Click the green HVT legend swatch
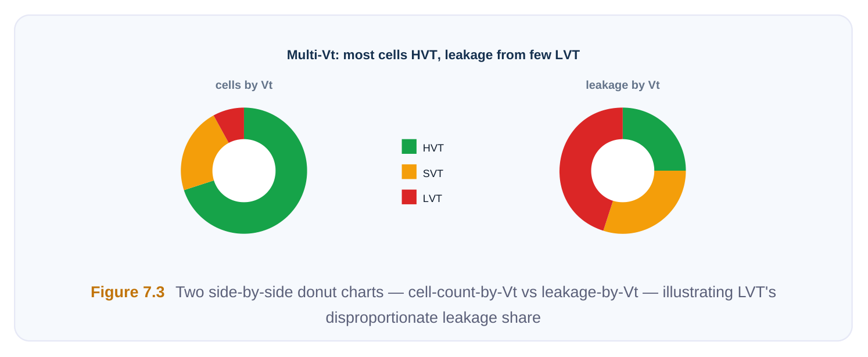 (409, 146)
